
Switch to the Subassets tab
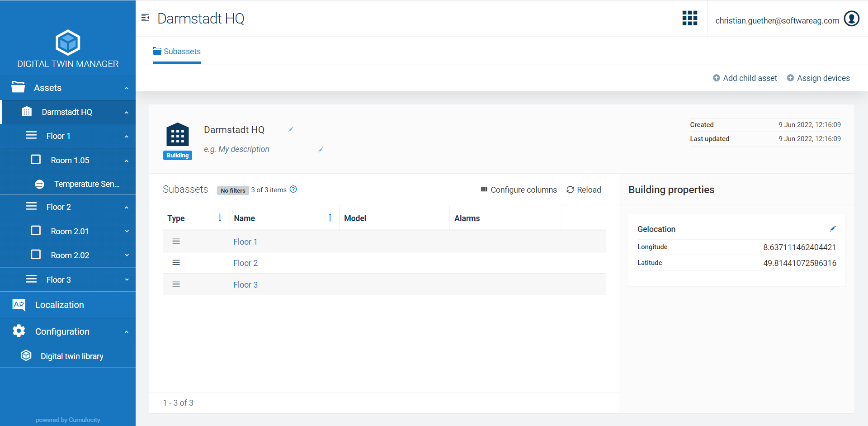pyautogui.click(x=177, y=52)
